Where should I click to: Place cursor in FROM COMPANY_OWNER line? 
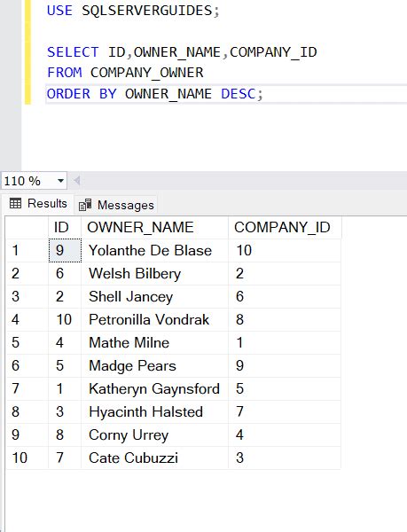click(125, 73)
